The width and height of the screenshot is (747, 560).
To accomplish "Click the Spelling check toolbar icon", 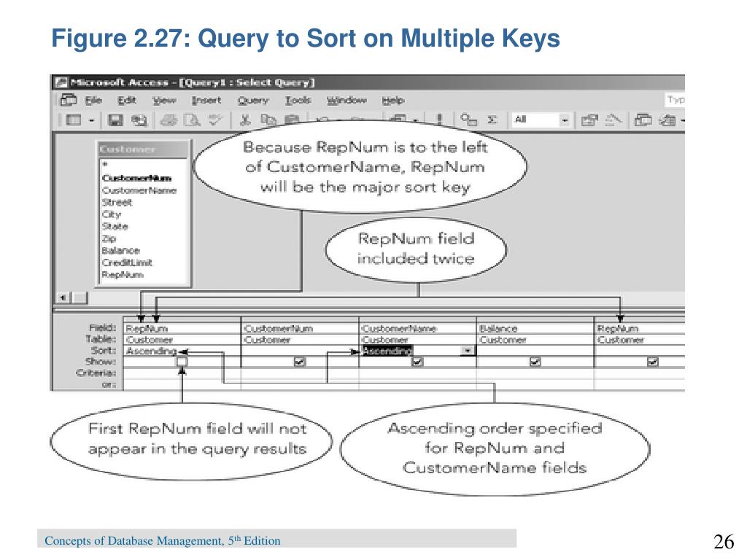I will [x=215, y=120].
